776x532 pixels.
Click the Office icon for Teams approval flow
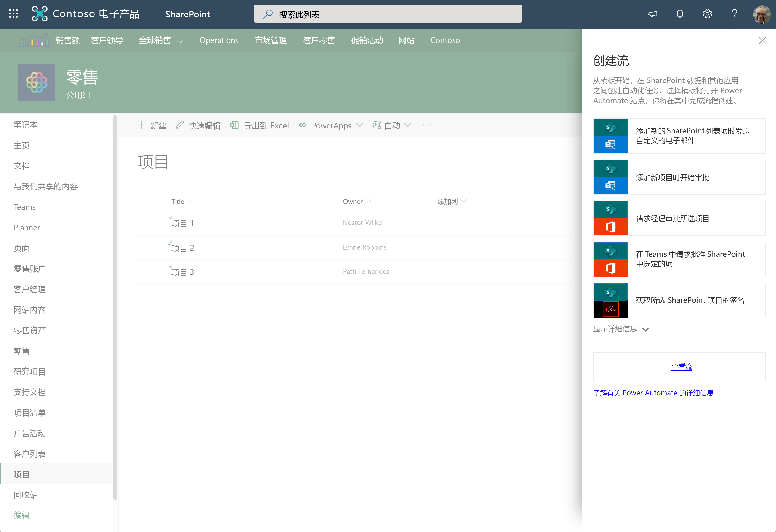point(610,267)
